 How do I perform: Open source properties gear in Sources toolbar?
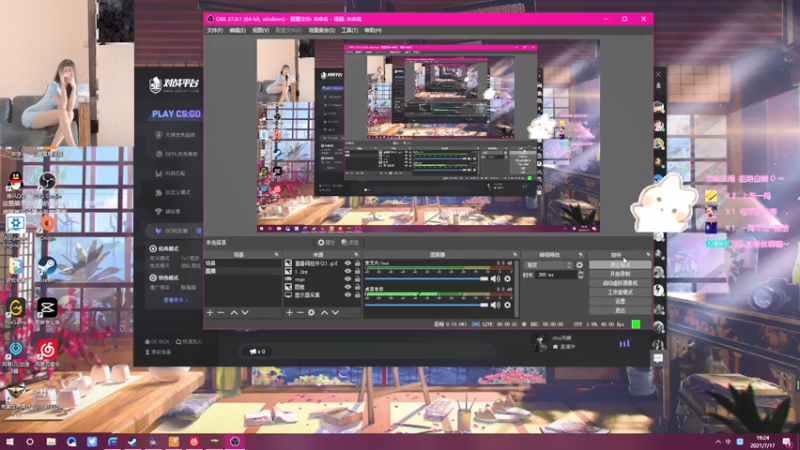coord(311,312)
